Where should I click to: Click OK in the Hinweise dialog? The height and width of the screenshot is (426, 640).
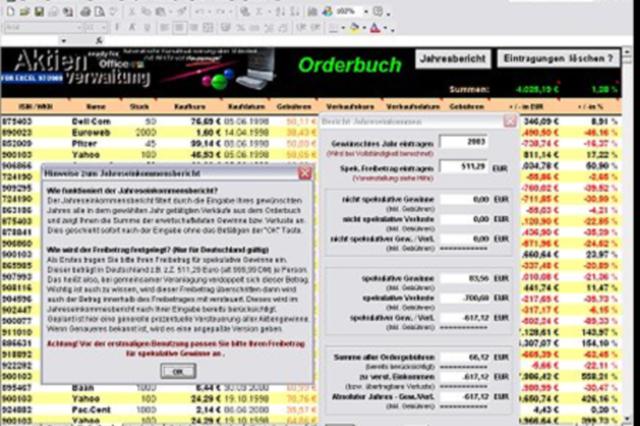click(x=177, y=370)
